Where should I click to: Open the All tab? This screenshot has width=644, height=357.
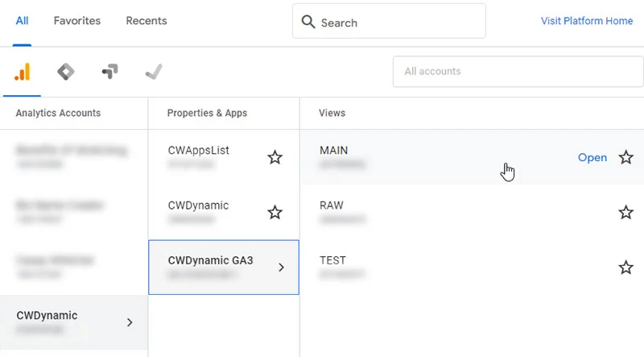(22, 21)
